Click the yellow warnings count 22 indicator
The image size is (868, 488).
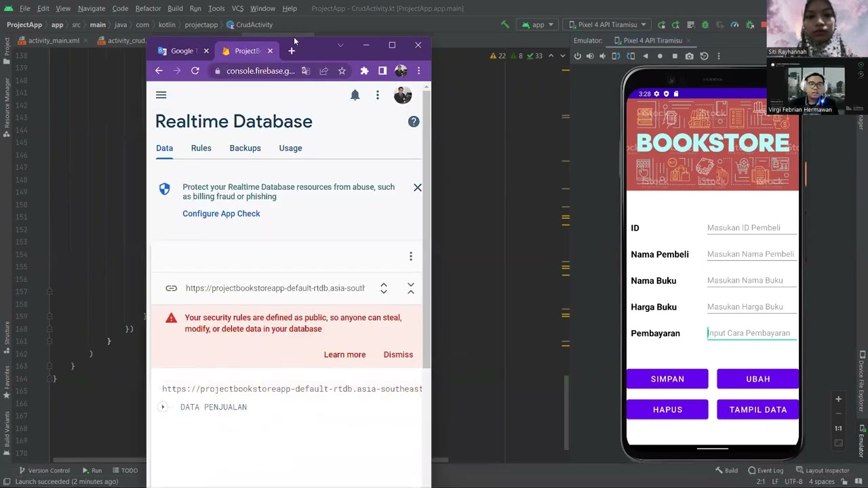pos(498,56)
